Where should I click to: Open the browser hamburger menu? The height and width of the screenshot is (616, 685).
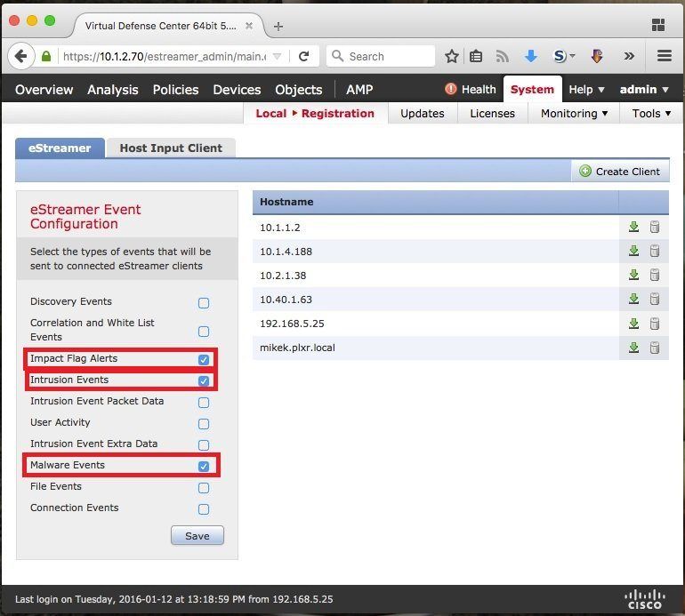(665, 56)
